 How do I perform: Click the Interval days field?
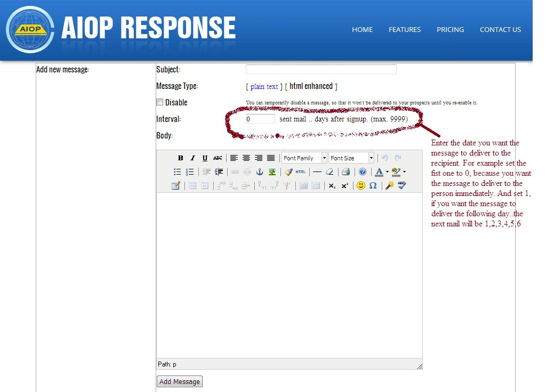[x=260, y=119]
